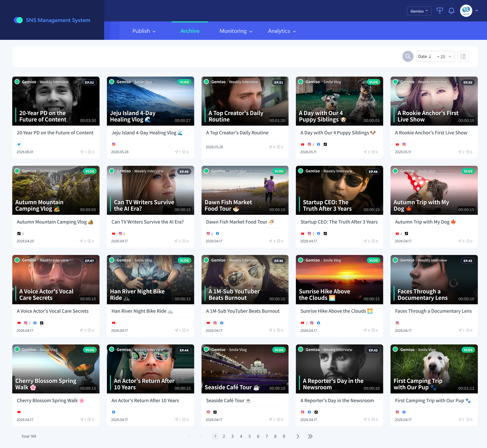Expand the Monitoring menu

pos(236,31)
